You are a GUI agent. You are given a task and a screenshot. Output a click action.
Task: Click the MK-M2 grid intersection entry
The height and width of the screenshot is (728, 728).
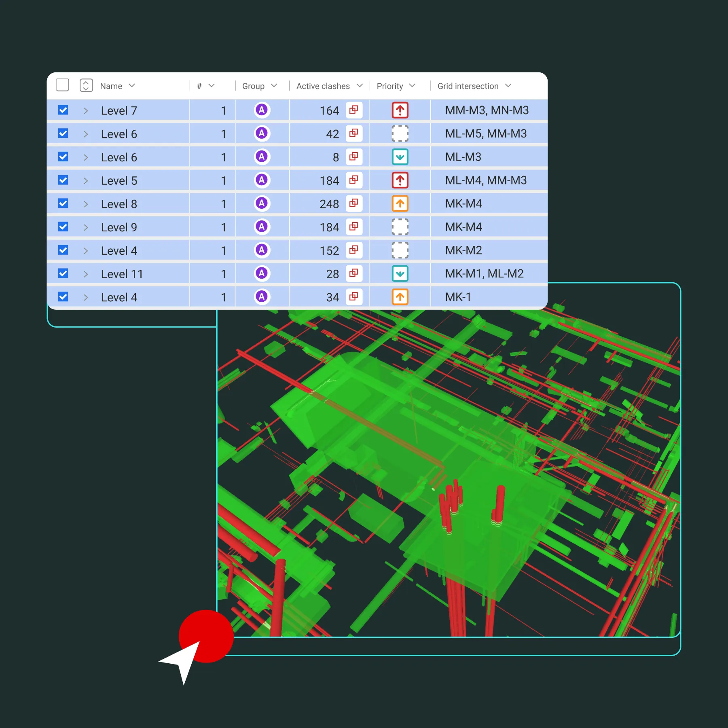click(462, 250)
